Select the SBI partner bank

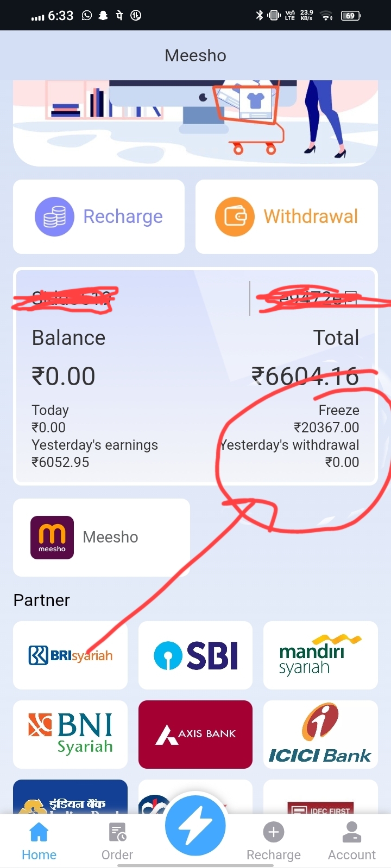point(195,655)
